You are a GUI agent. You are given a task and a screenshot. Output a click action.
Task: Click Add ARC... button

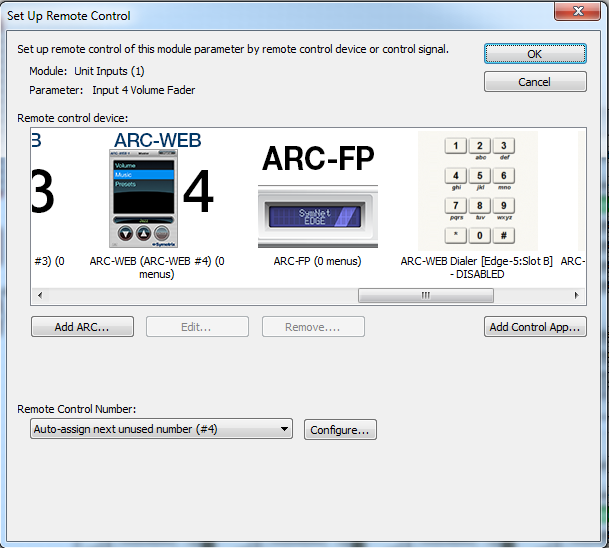[x=82, y=327]
